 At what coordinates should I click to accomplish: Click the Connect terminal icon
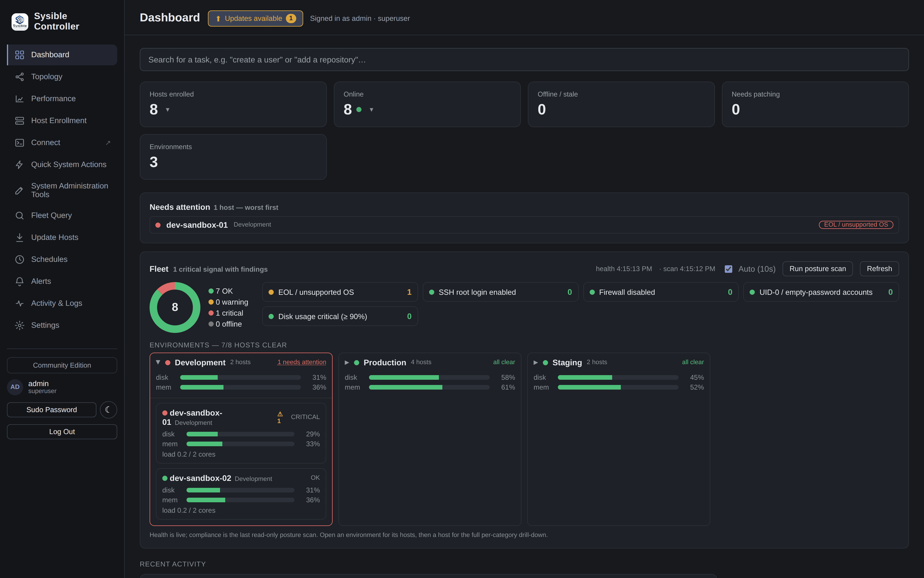pyautogui.click(x=19, y=142)
